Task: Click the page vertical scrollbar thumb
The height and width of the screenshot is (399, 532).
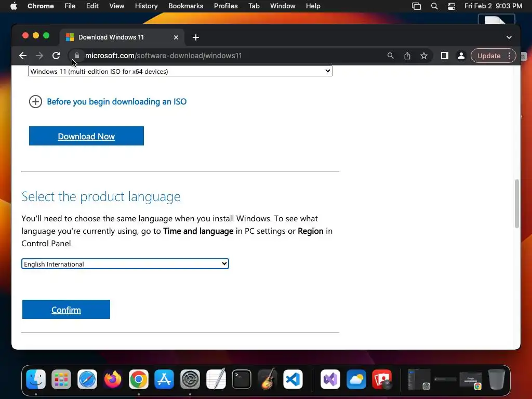Action: tap(517, 204)
